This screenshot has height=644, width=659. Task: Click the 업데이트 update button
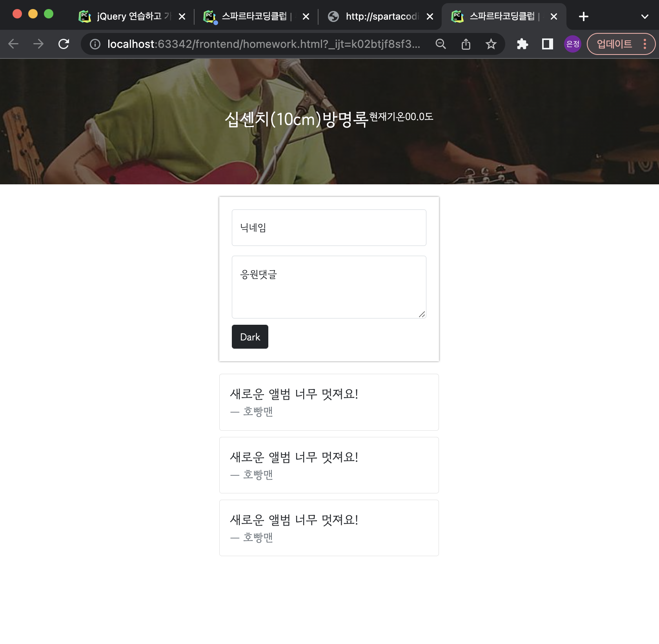(614, 44)
